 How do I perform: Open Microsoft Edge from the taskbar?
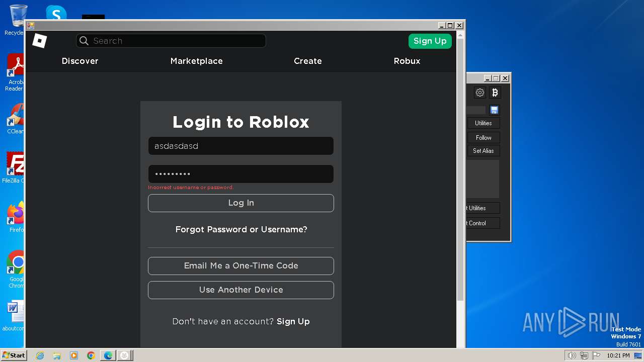point(108,355)
